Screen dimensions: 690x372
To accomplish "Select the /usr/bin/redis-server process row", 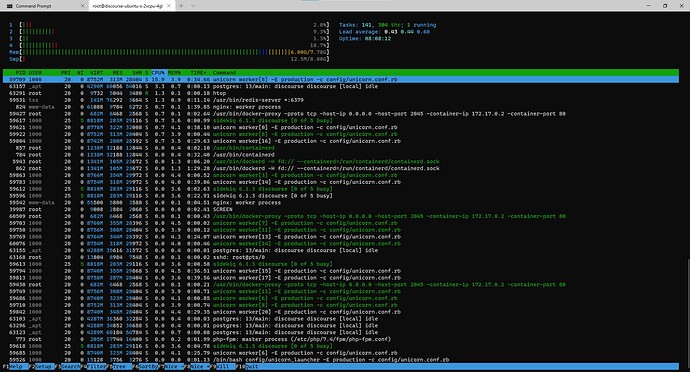I will pyautogui.click(x=341, y=100).
